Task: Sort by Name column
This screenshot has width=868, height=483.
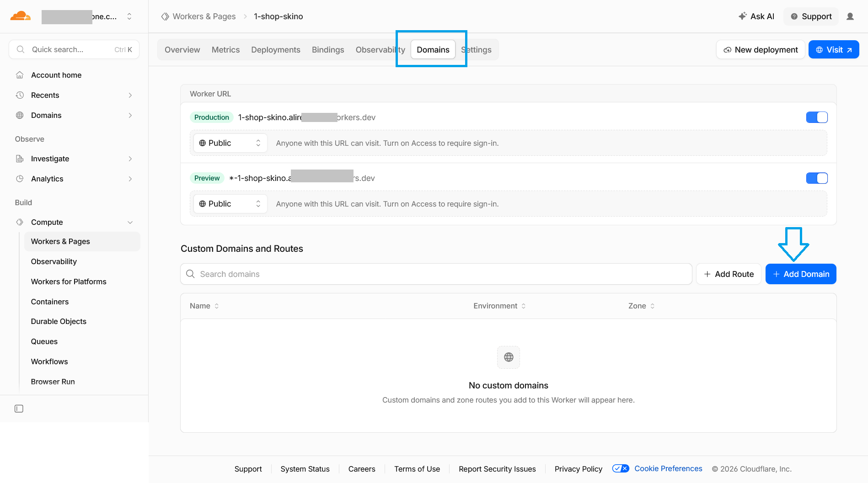Action: (x=204, y=306)
